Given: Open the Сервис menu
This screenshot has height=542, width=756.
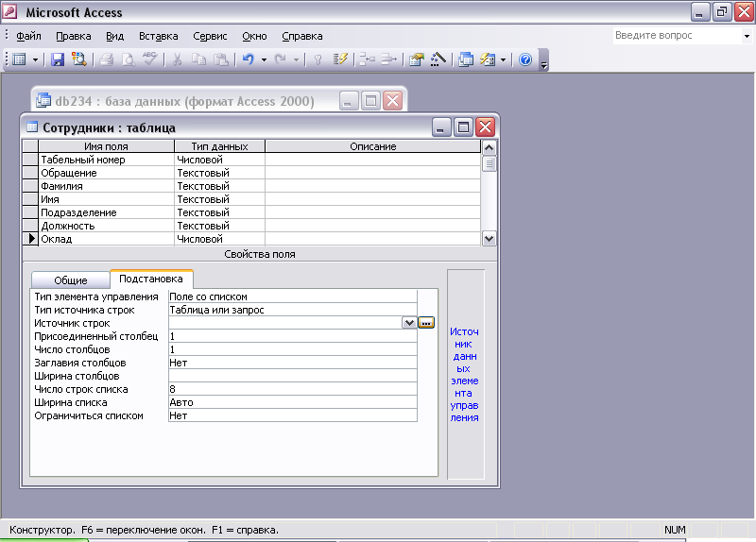Looking at the screenshot, I should pos(210,36).
